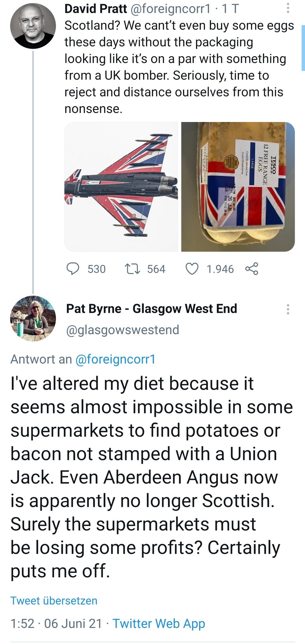
Task: Open the tweet timestamp '1:52 · 06 Juni 21'
Action: [56, 623]
